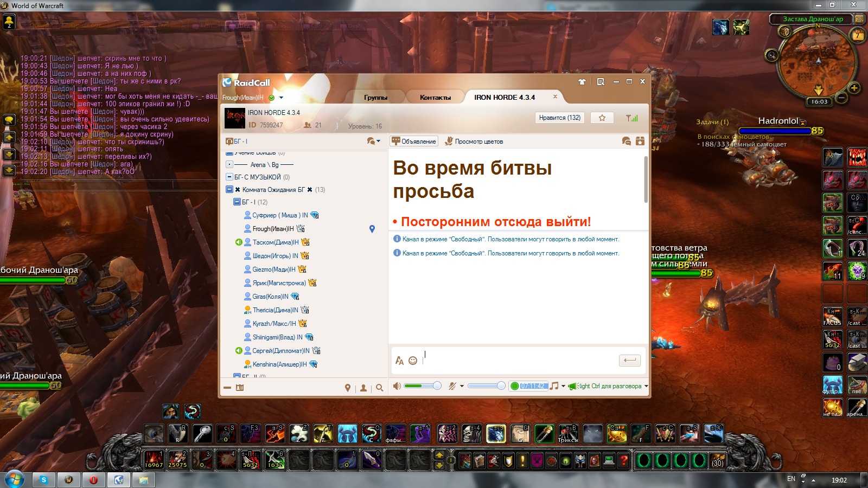Select user Frough(Иван)IH in the list
Screen dimensions: 868x488
(273, 229)
